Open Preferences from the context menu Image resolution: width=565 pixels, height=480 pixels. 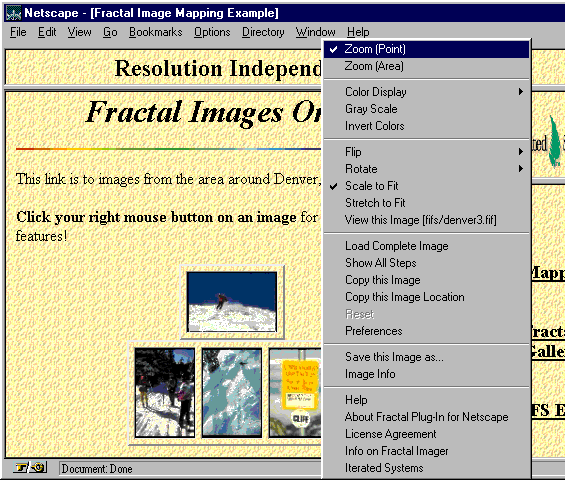pyautogui.click(x=427, y=331)
